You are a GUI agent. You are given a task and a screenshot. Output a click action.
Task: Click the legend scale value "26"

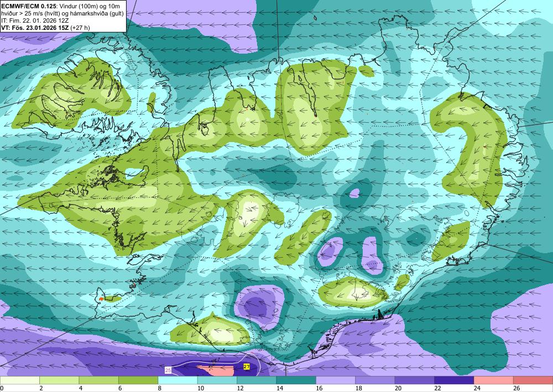pos(517,388)
